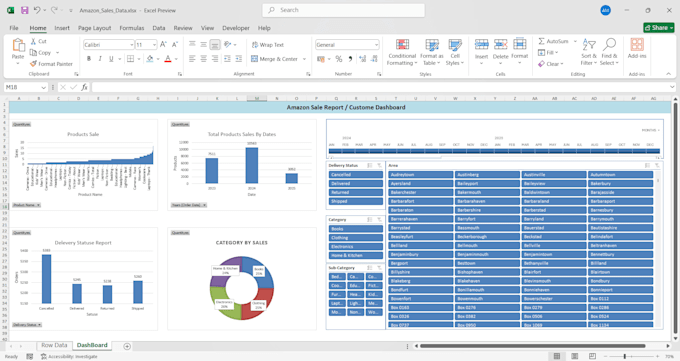Align text to the left

[x=192, y=59]
